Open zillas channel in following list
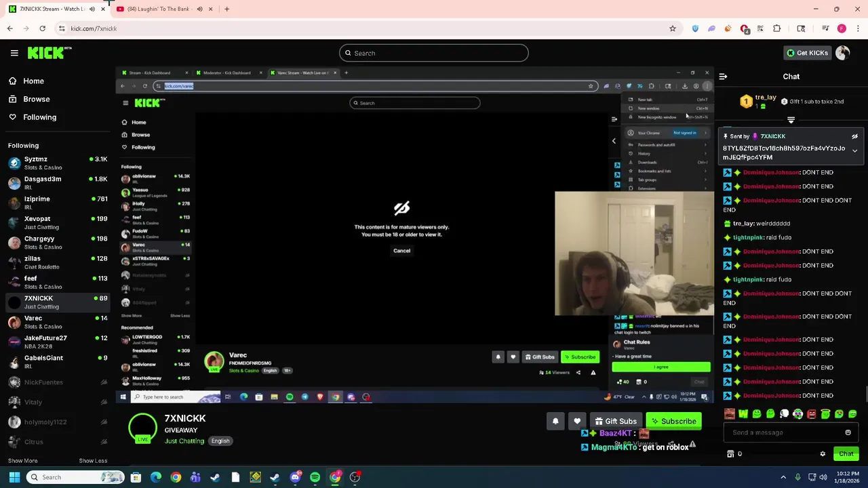The width and height of the screenshot is (868, 488). point(57,262)
